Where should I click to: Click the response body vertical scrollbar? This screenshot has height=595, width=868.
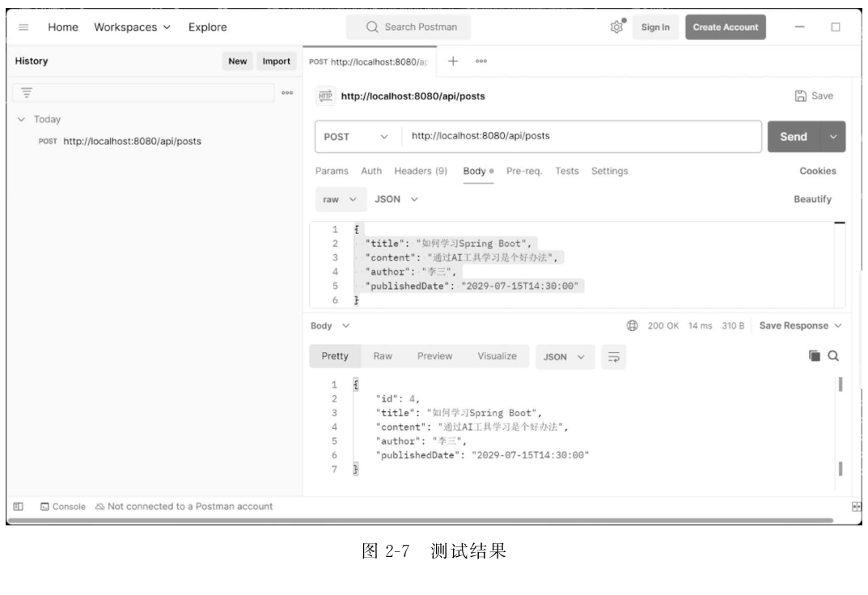coord(840,385)
